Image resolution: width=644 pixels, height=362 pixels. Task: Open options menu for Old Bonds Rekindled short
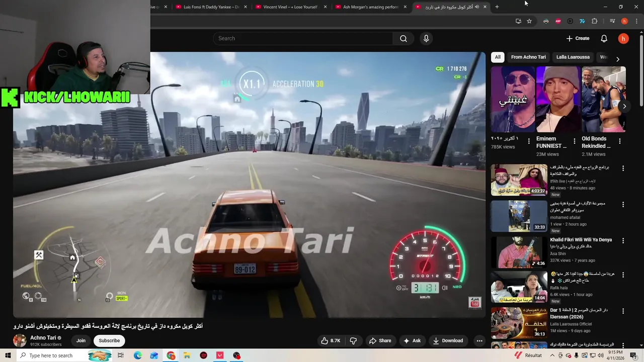[620, 141]
